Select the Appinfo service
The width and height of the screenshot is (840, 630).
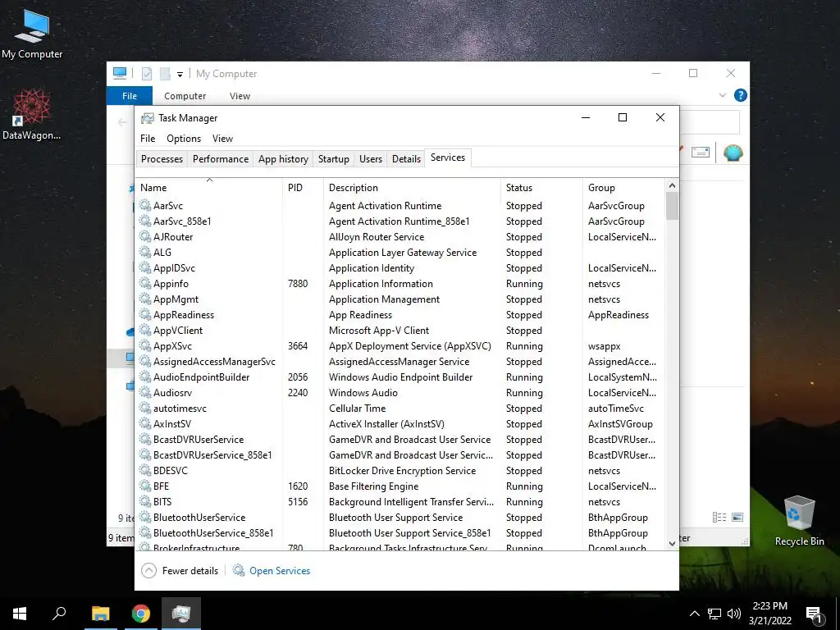(x=399, y=283)
